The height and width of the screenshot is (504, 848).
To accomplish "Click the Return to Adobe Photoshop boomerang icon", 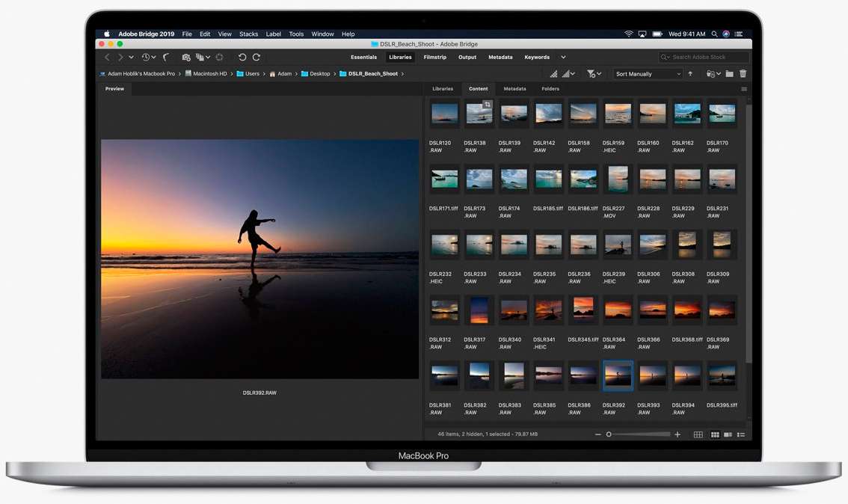I will pyautogui.click(x=166, y=57).
